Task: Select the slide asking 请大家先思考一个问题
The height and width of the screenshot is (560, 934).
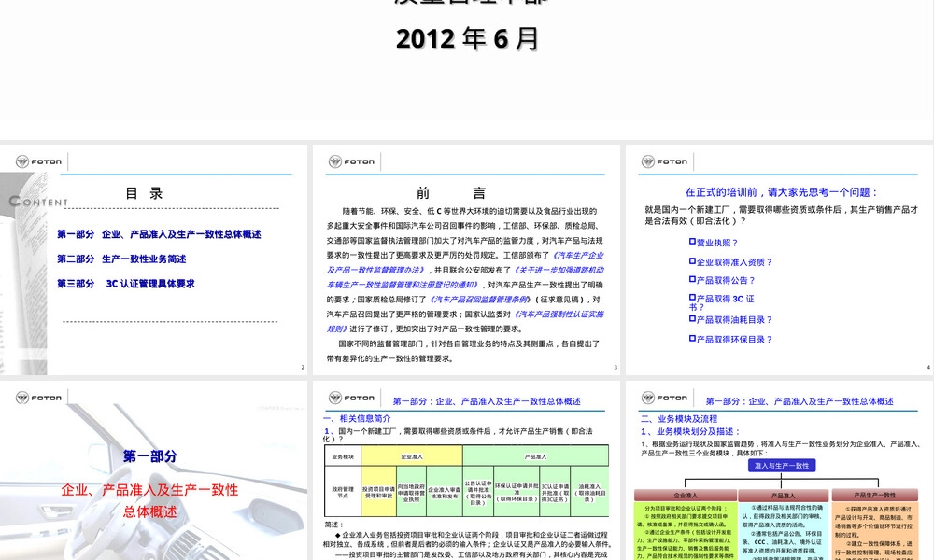Action: [779, 259]
